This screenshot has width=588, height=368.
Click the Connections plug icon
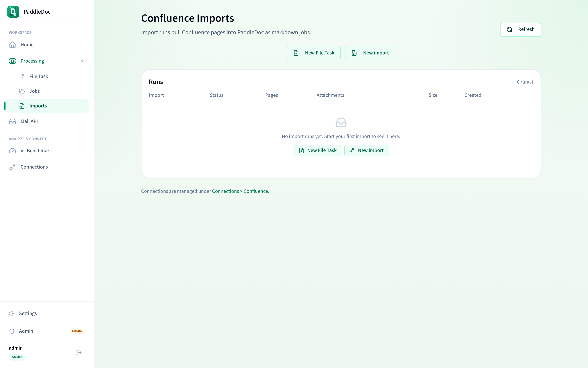(12, 167)
